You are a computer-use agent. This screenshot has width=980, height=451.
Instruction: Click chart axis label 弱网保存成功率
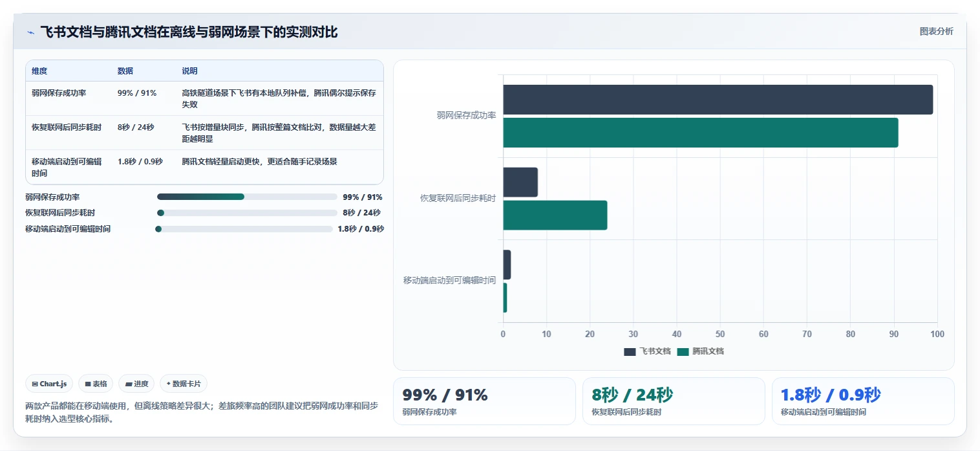466,115
